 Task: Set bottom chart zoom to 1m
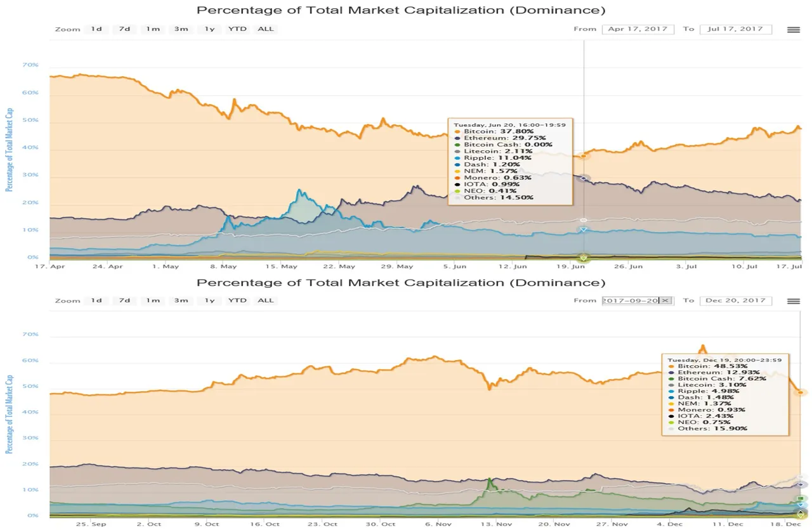152,301
